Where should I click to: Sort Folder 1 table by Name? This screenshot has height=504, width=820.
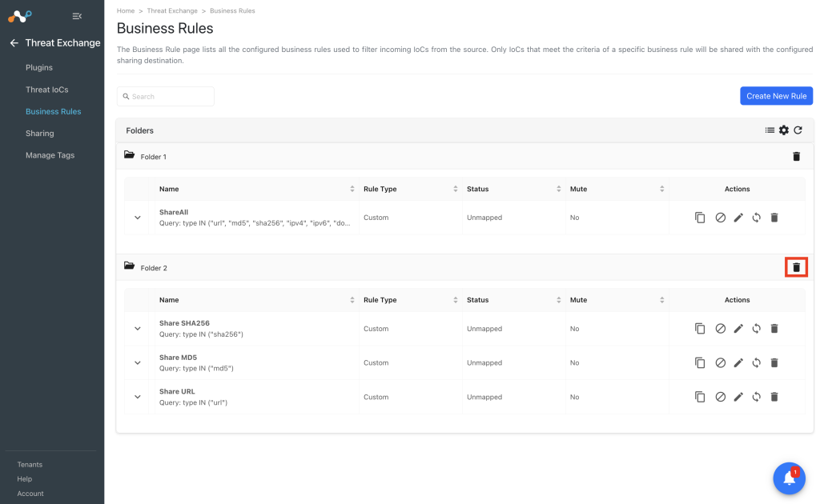[352, 189]
